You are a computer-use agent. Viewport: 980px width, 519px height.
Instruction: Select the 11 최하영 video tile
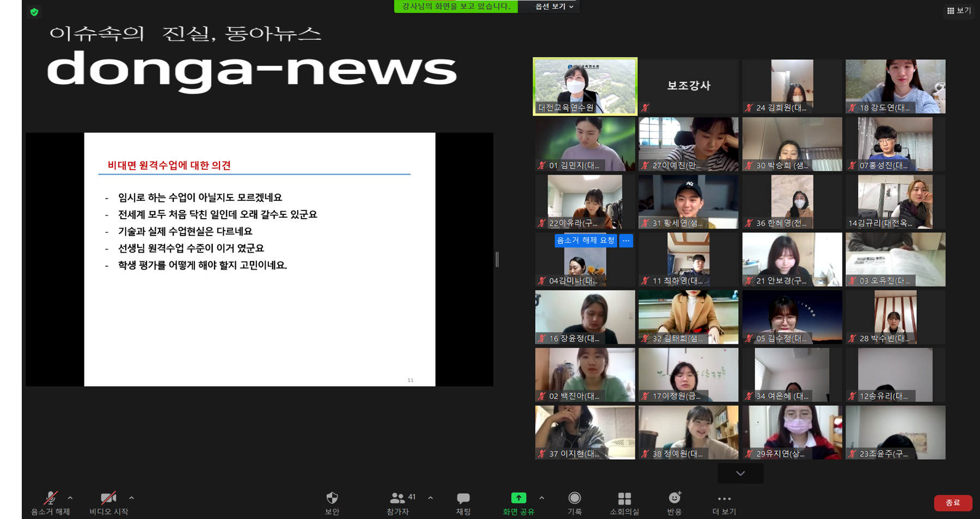point(688,259)
